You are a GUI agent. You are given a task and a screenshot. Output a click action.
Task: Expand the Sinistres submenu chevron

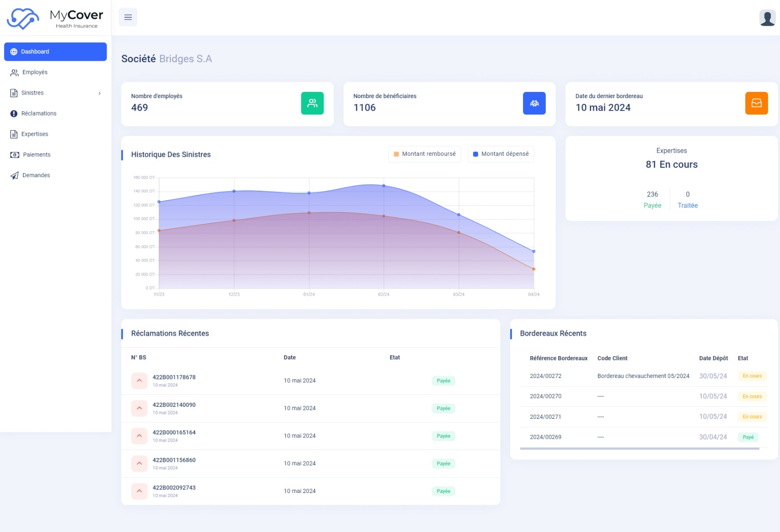[100, 93]
